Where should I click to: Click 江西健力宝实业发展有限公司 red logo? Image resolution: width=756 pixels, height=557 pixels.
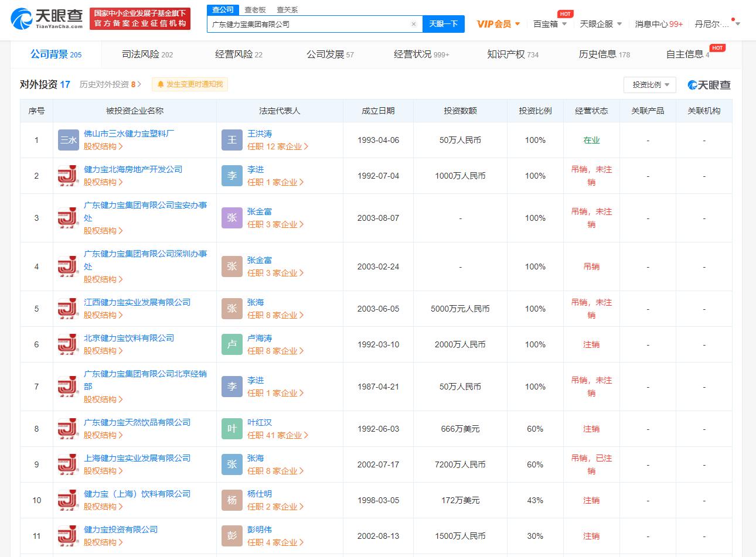tap(68, 309)
